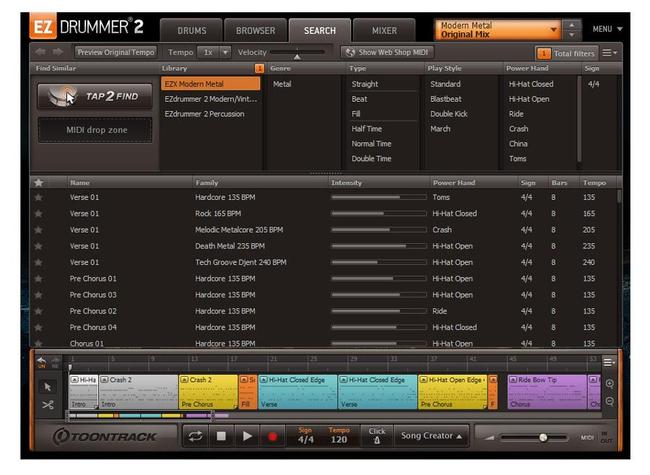Start recording with the record button

[x=273, y=436]
